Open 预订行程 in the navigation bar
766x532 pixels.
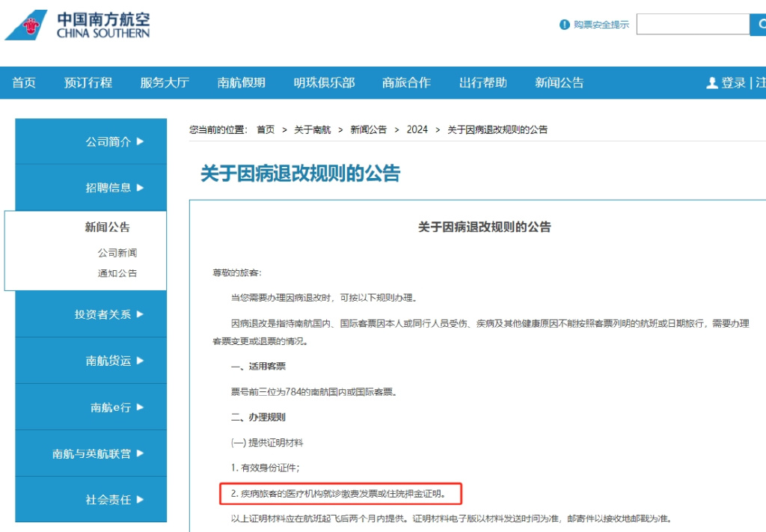click(x=88, y=83)
